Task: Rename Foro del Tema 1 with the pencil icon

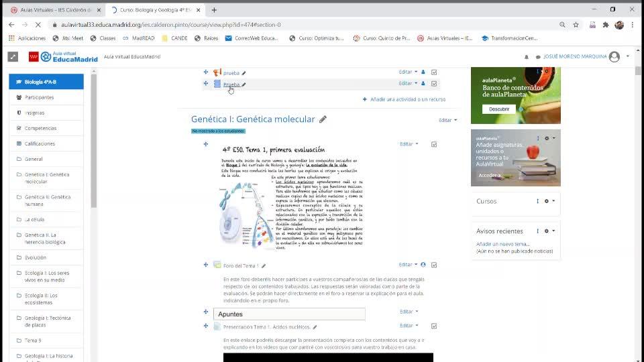Action: (264, 266)
